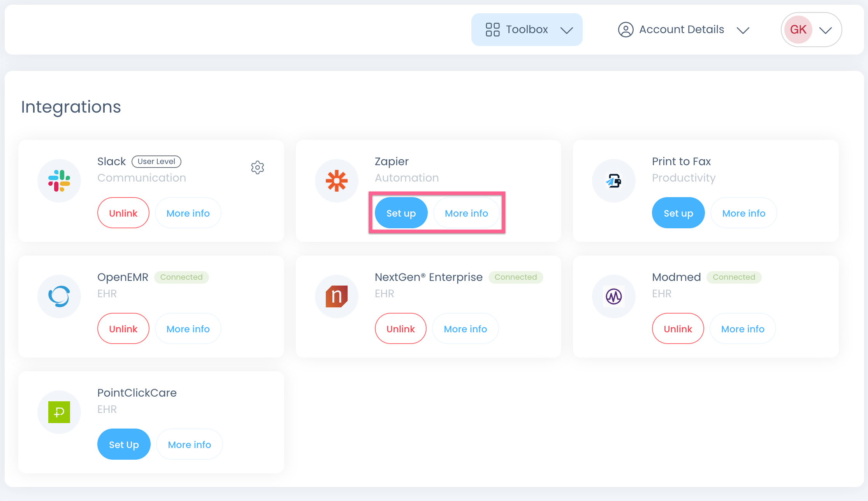Click the User Level badge on Slack
Image resolution: width=868 pixels, height=501 pixels.
click(x=156, y=161)
